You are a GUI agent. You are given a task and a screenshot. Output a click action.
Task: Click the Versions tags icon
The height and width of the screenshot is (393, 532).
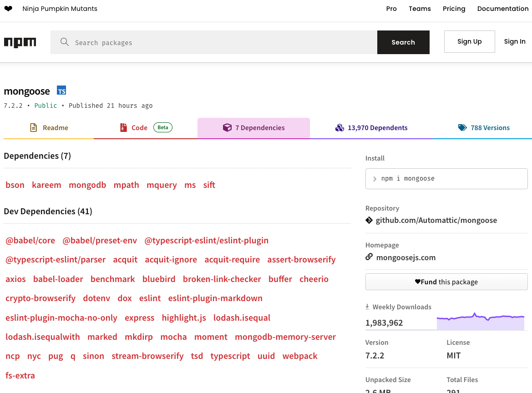tap(462, 128)
